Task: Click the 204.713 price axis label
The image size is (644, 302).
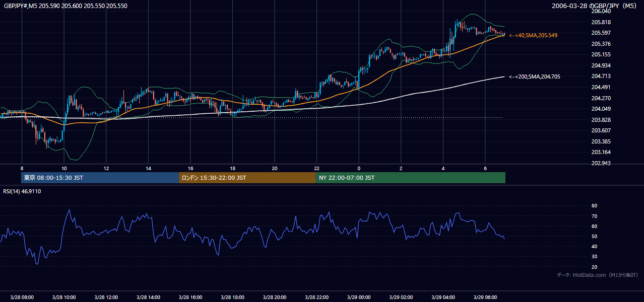Action: click(602, 76)
